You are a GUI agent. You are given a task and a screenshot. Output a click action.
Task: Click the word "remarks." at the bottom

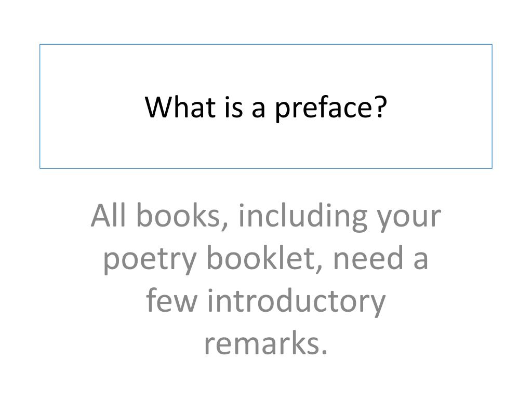pos(265,343)
